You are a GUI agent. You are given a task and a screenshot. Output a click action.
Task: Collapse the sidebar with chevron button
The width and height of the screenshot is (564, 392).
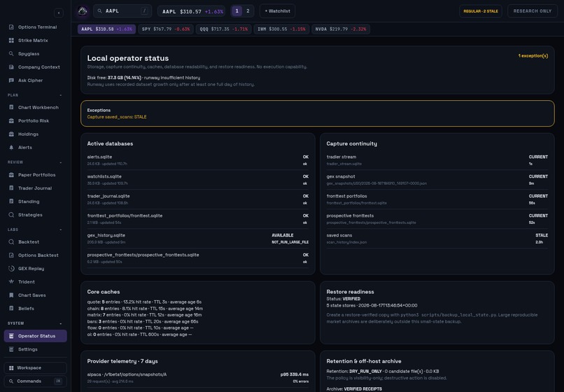59,13
